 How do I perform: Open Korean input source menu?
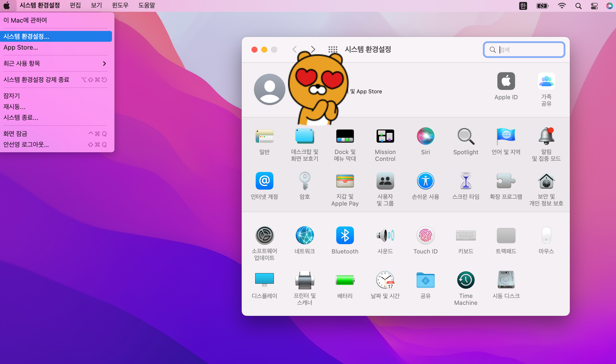pyautogui.click(x=523, y=5)
